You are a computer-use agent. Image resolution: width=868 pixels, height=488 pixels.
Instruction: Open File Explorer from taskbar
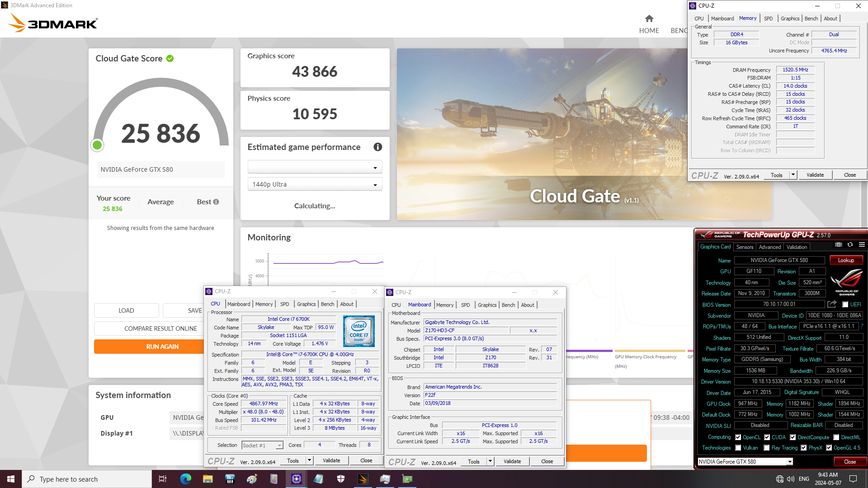click(208, 479)
